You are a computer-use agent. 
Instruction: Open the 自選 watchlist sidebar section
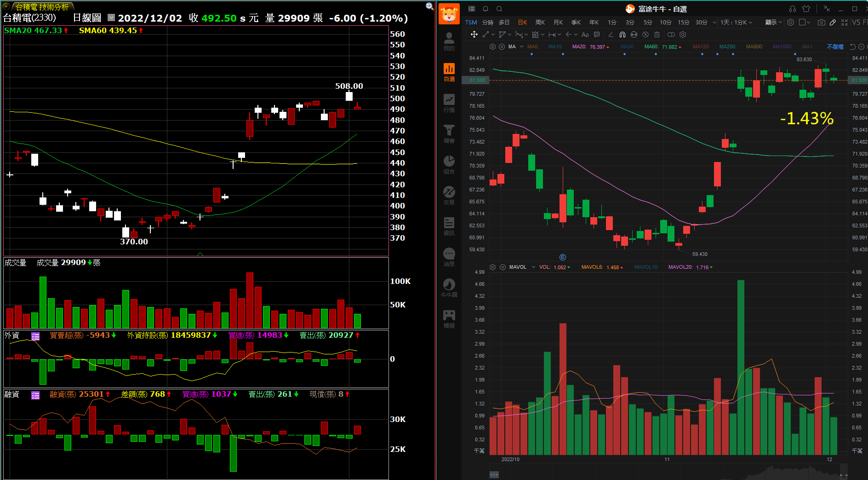(x=449, y=72)
